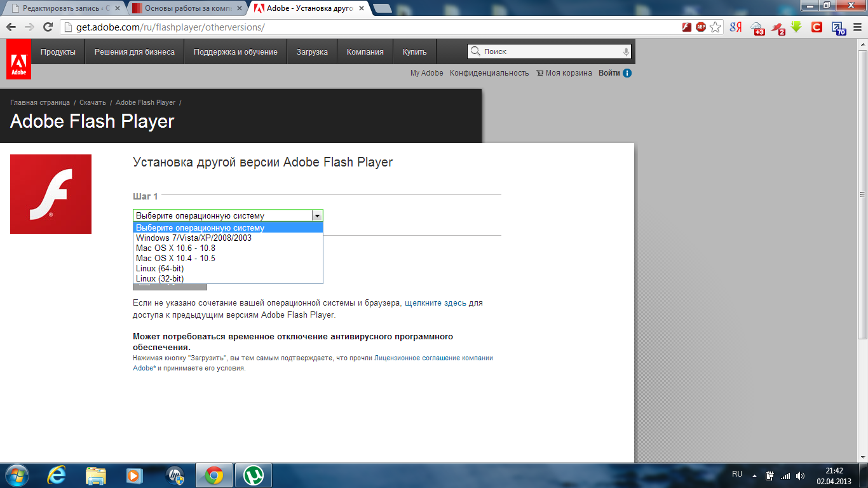Open the Windows Start menu

tap(16, 475)
